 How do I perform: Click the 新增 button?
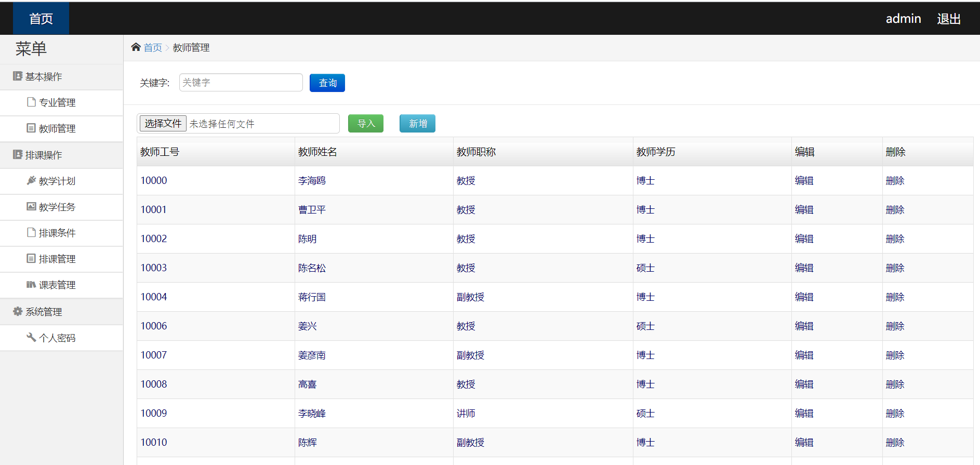point(417,124)
